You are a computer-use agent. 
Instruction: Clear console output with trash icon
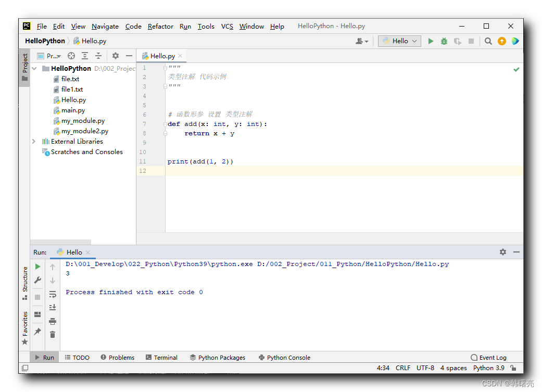(53, 335)
